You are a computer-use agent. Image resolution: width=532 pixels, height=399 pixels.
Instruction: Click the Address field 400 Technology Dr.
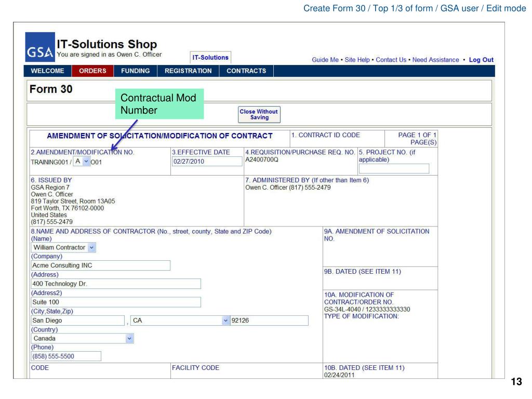(116, 284)
